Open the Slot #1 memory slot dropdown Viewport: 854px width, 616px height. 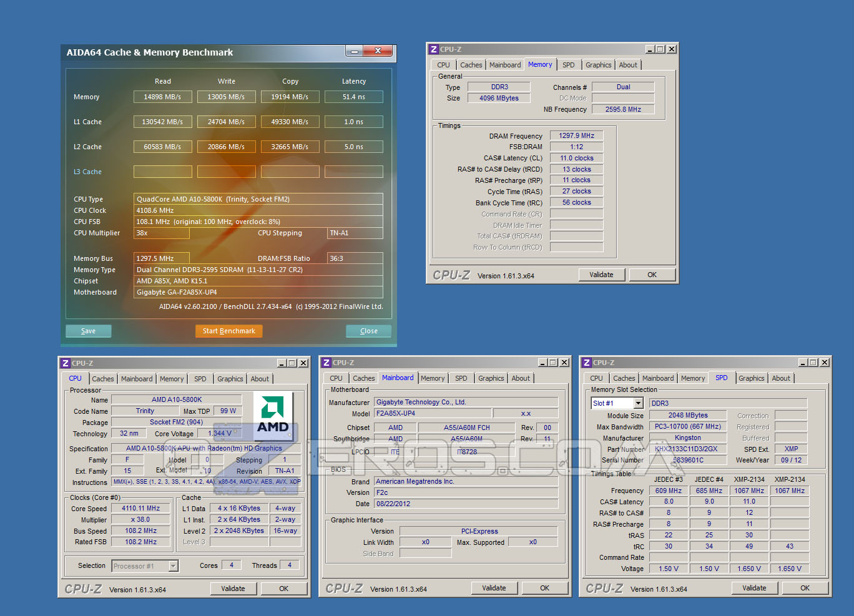coord(638,403)
